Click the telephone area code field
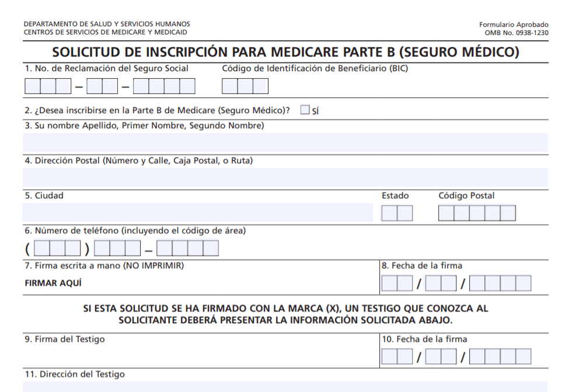This screenshot has width=569, height=392. [x=57, y=248]
